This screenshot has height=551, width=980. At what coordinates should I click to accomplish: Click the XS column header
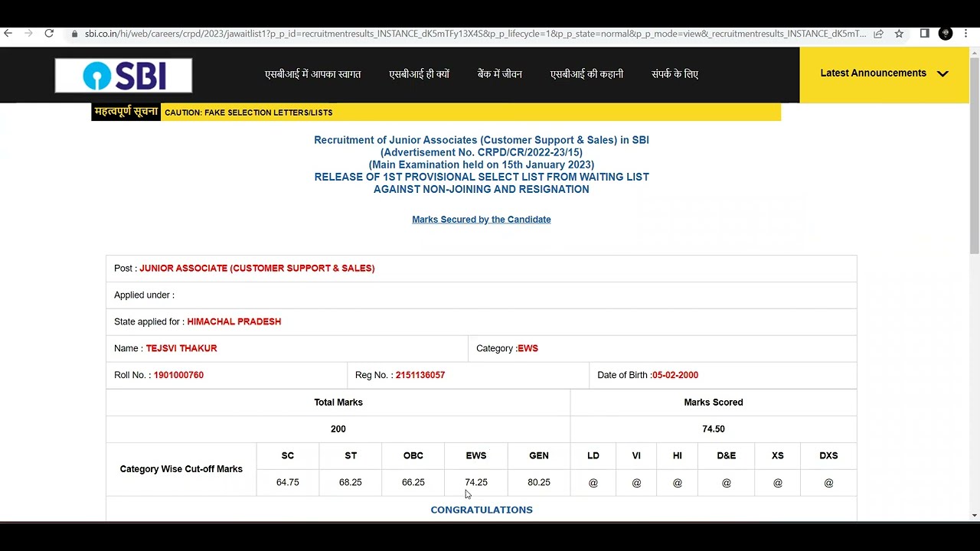point(778,456)
